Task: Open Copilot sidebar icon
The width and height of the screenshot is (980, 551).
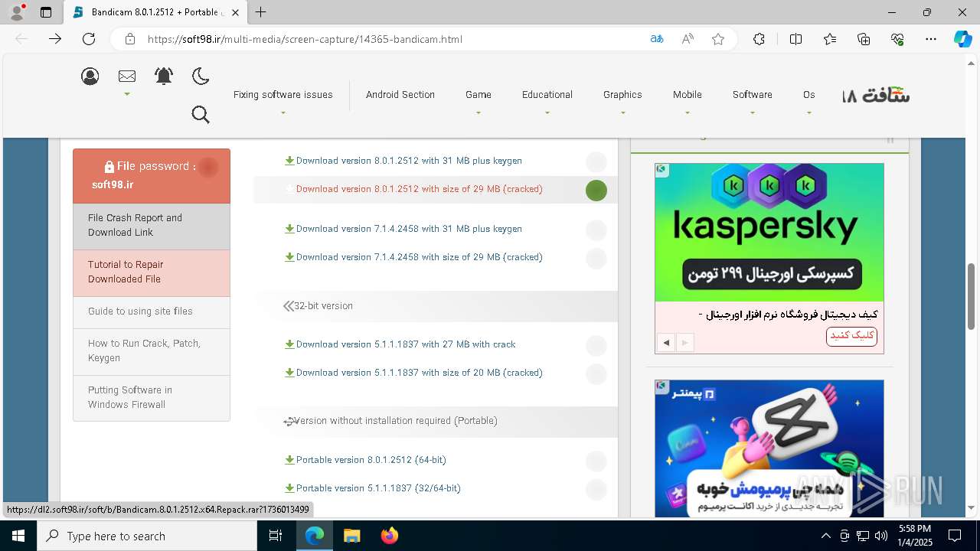Action: click(x=962, y=39)
